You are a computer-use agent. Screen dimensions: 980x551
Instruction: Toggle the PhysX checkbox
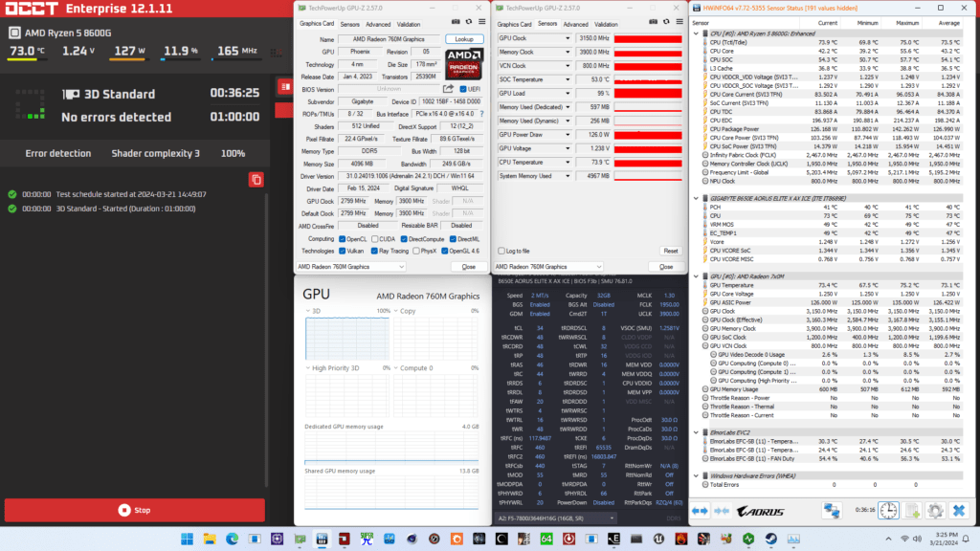[416, 252]
